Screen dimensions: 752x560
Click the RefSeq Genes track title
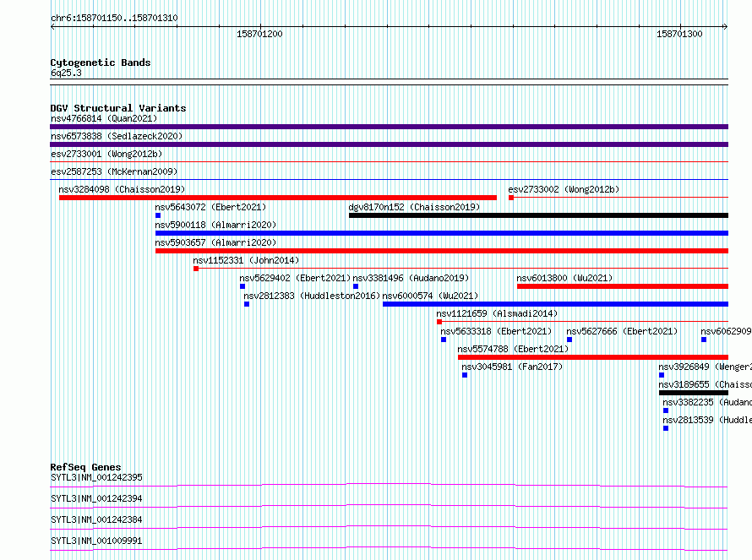pyautogui.click(x=86, y=467)
